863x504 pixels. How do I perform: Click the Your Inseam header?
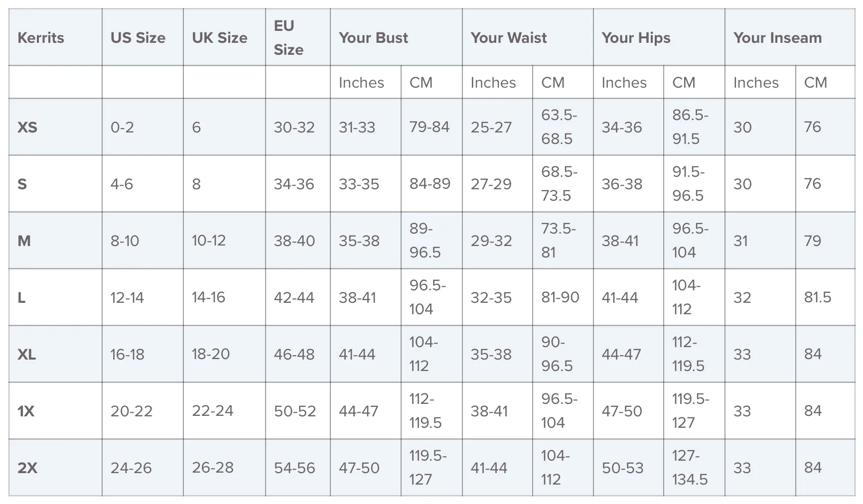pyautogui.click(x=790, y=37)
